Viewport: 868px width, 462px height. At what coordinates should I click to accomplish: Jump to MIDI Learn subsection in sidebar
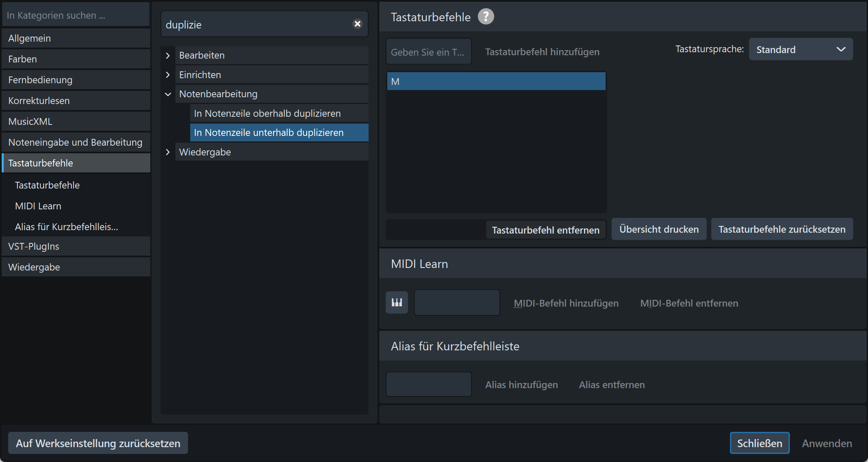click(38, 206)
